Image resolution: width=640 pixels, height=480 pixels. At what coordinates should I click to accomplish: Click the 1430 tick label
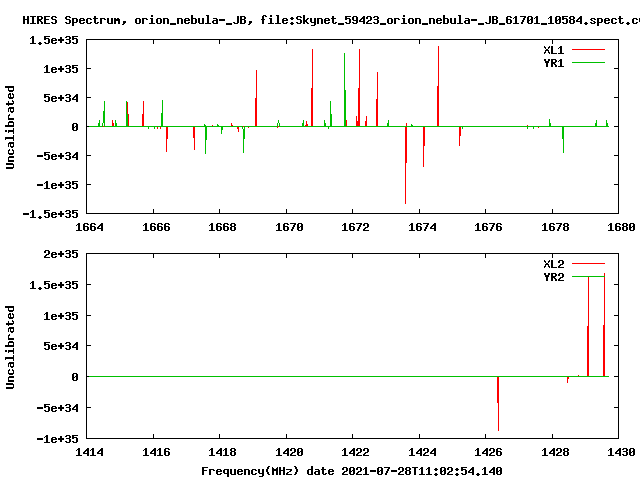(621, 452)
